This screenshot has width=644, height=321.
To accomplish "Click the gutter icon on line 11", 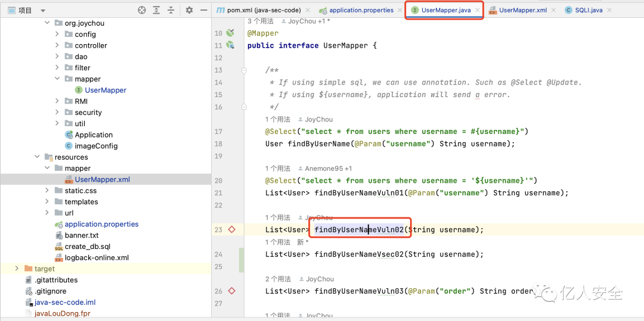I will point(230,45).
